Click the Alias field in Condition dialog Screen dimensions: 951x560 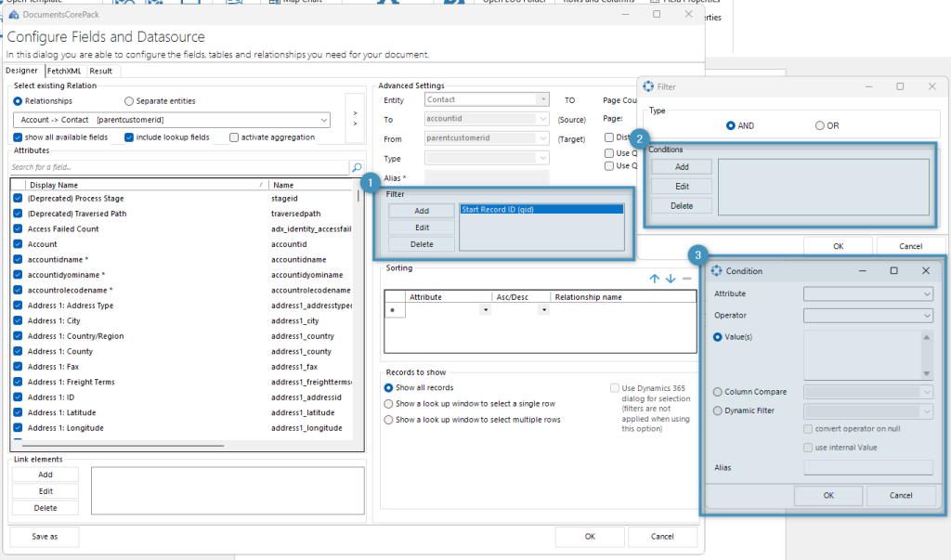[868, 468]
